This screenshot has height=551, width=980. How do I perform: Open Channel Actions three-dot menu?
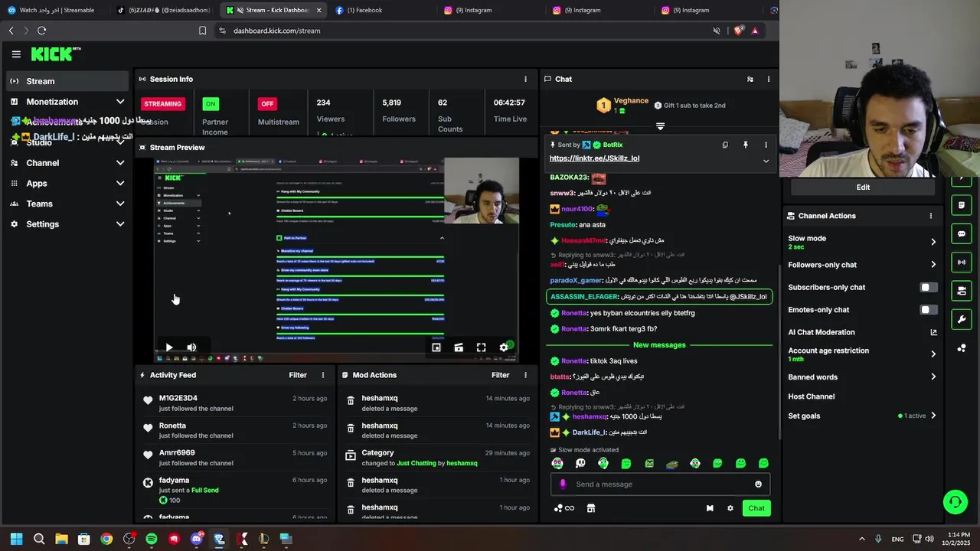(x=931, y=216)
